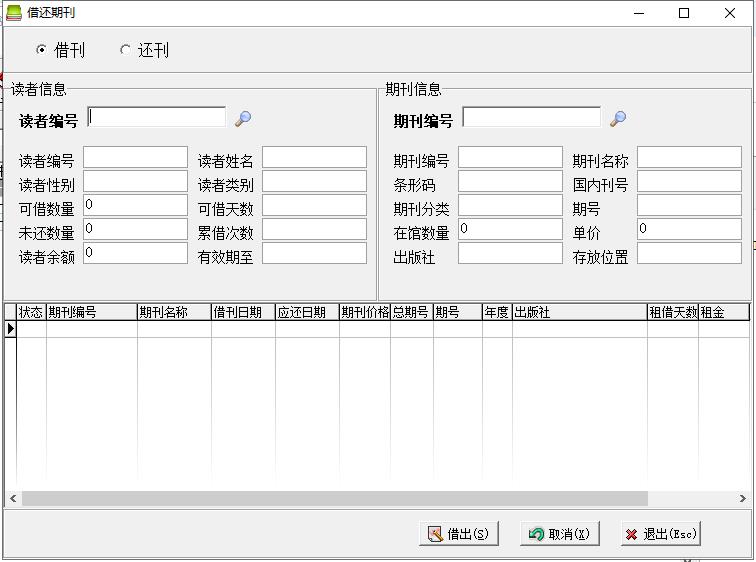Screen dimensions: 756x562
Task: Minimize the 借还期刊 window
Action: (x=639, y=13)
